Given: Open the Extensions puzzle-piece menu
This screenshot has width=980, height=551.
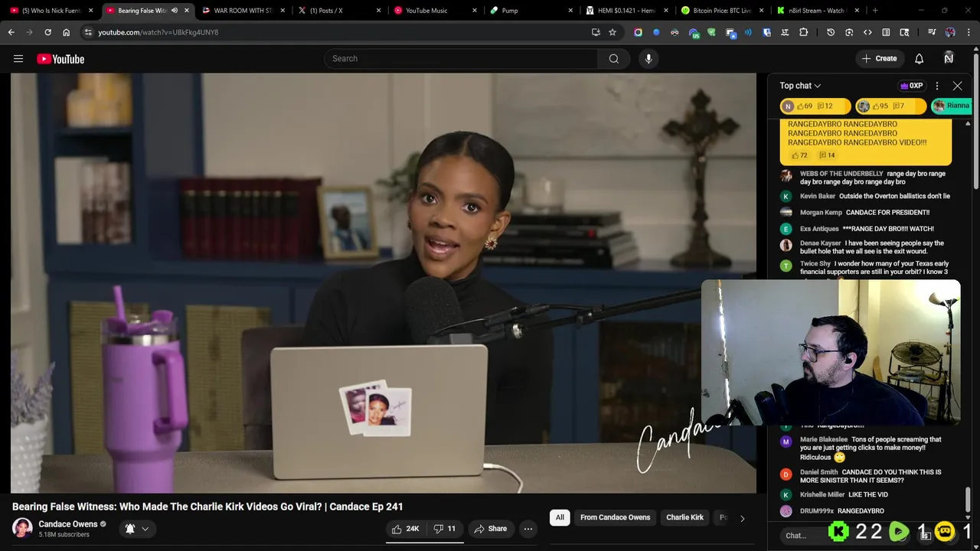Looking at the screenshot, I should pyautogui.click(x=803, y=32).
